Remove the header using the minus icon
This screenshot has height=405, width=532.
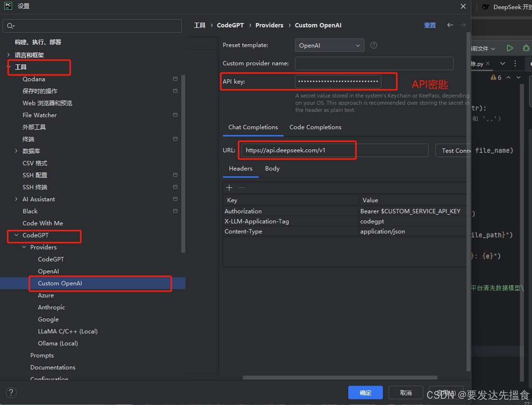click(241, 188)
